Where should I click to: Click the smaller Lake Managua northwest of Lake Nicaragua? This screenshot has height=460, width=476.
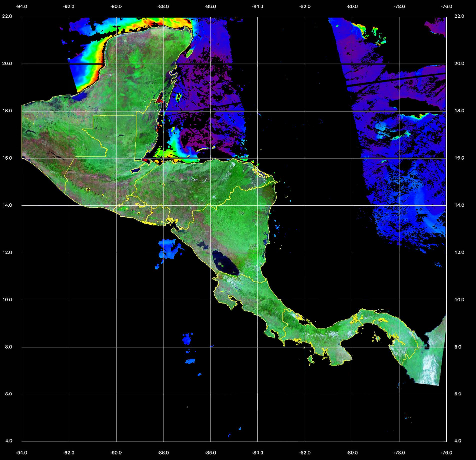[x=203, y=245]
